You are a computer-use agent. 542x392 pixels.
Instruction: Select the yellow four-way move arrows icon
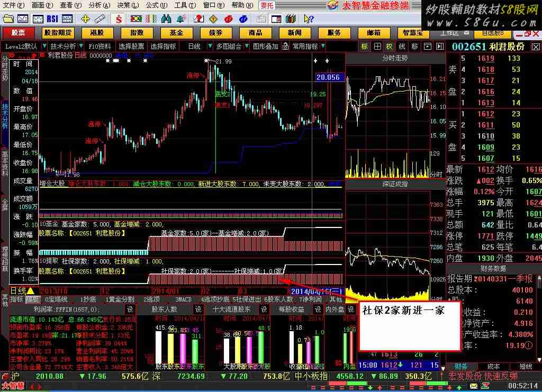[85, 19]
